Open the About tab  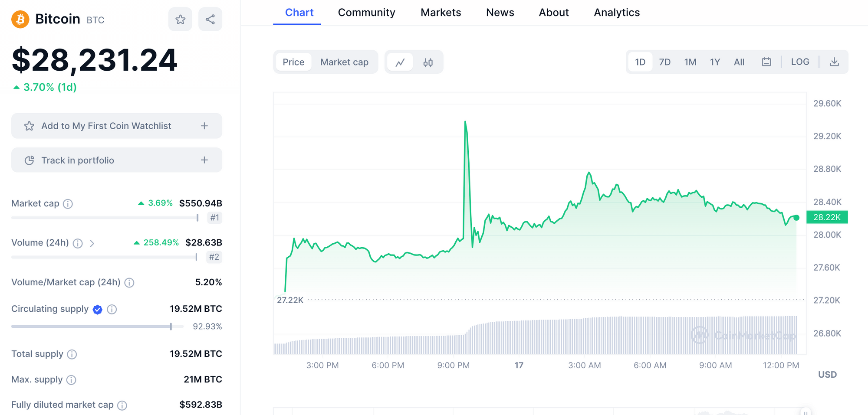[554, 13]
